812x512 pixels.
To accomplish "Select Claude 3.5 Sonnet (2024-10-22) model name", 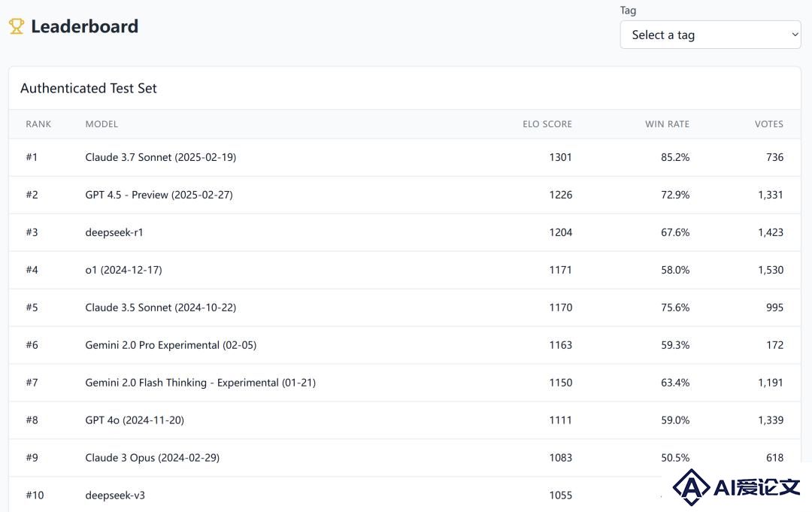I will tap(161, 308).
